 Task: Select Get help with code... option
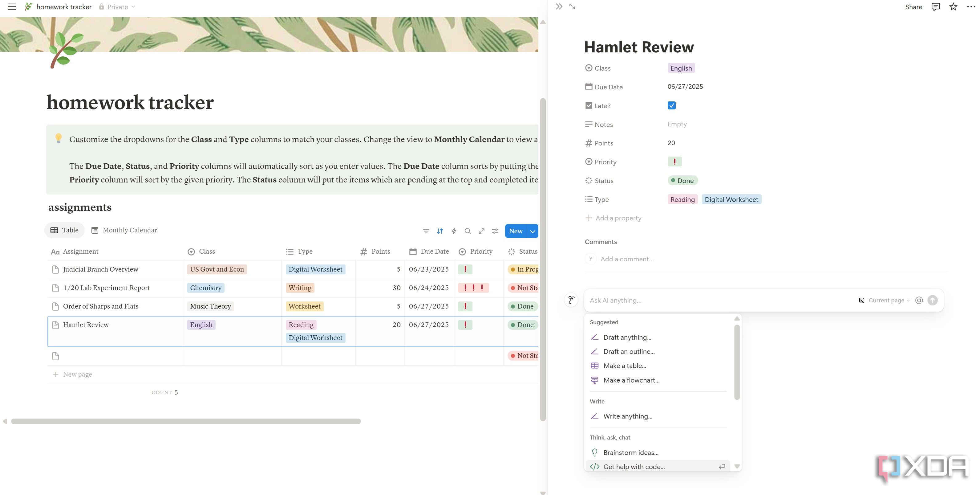pos(658,466)
